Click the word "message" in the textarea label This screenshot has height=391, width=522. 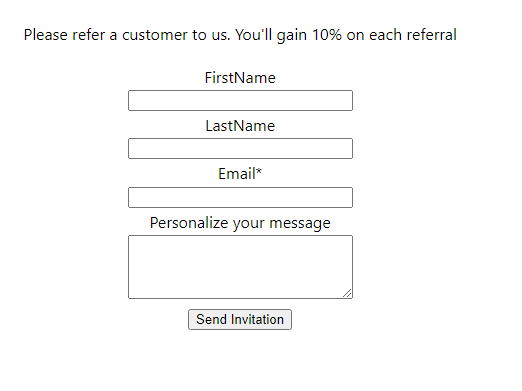[x=300, y=224]
